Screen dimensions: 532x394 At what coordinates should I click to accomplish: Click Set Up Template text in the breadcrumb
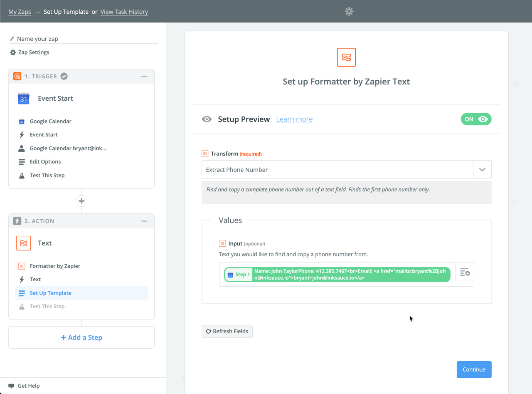click(x=66, y=12)
